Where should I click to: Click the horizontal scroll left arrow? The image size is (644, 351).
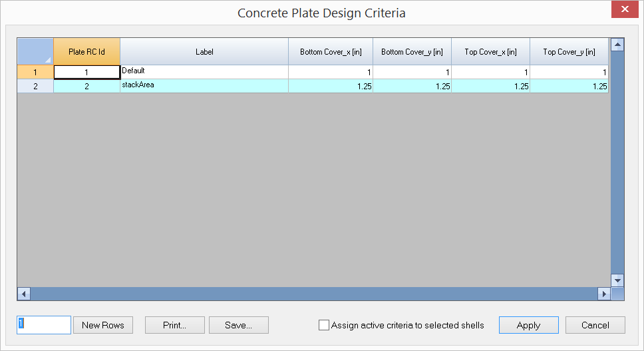(x=24, y=294)
